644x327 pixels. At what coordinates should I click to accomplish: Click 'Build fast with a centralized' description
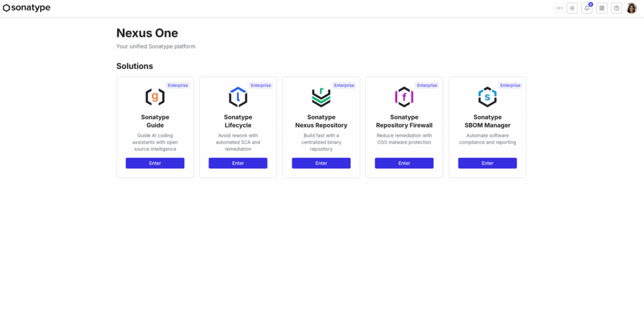click(x=321, y=143)
